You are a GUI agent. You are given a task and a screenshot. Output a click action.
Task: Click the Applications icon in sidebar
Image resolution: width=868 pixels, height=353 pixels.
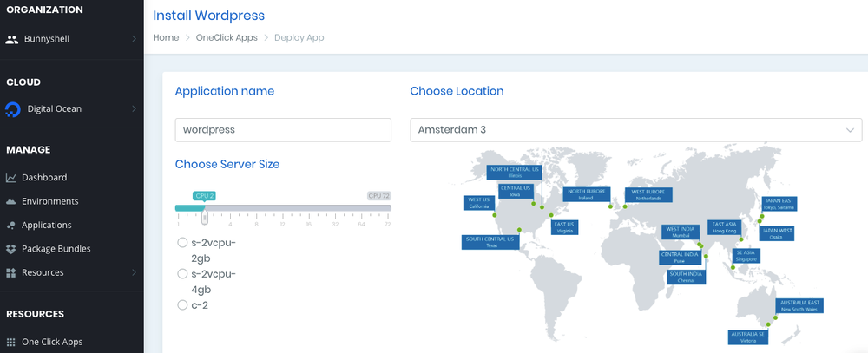(11, 226)
